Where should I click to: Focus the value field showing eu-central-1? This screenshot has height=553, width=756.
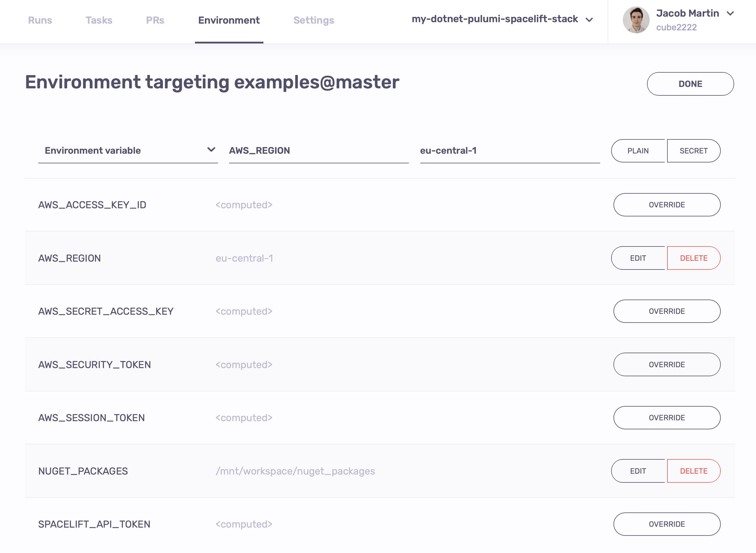509,150
